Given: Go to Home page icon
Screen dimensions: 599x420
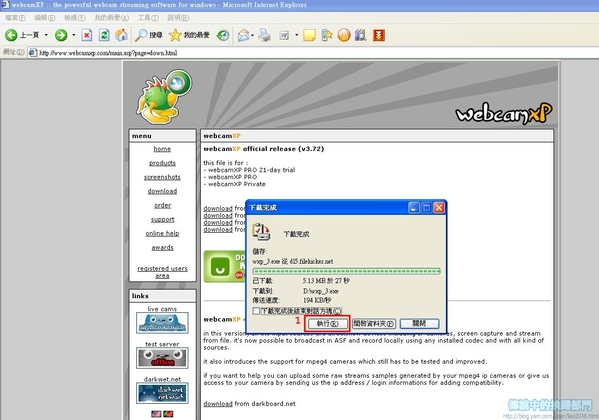Looking at the screenshot, I should click(x=121, y=35).
